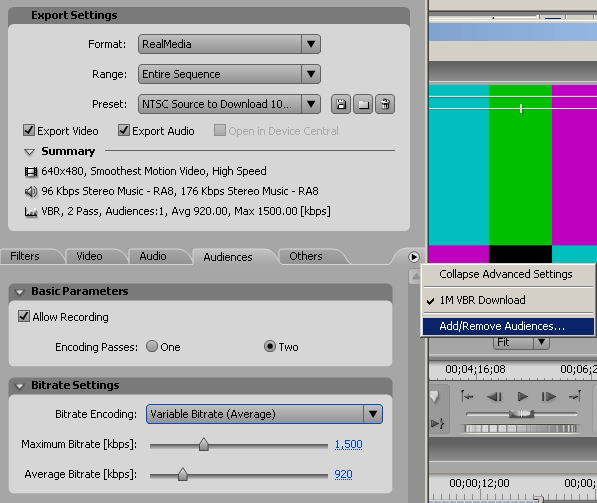Click the video filmstrip summary icon
The image size is (597, 503).
click(31, 172)
